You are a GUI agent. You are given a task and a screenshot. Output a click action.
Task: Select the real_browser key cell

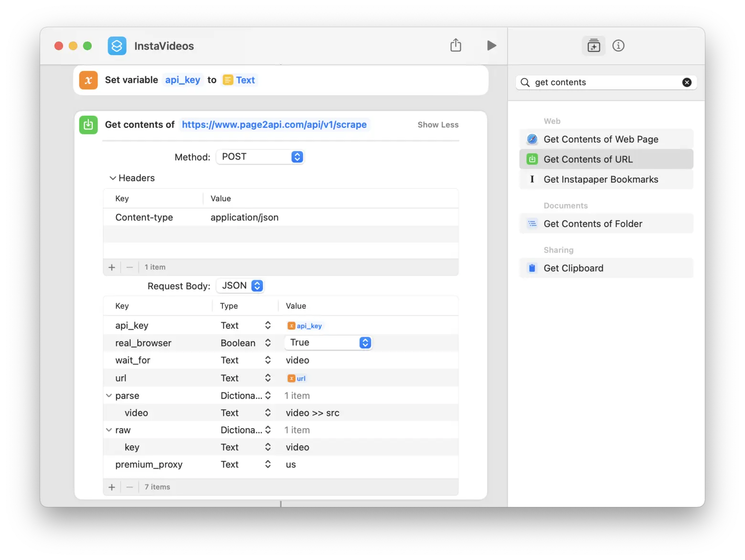click(143, 343)
